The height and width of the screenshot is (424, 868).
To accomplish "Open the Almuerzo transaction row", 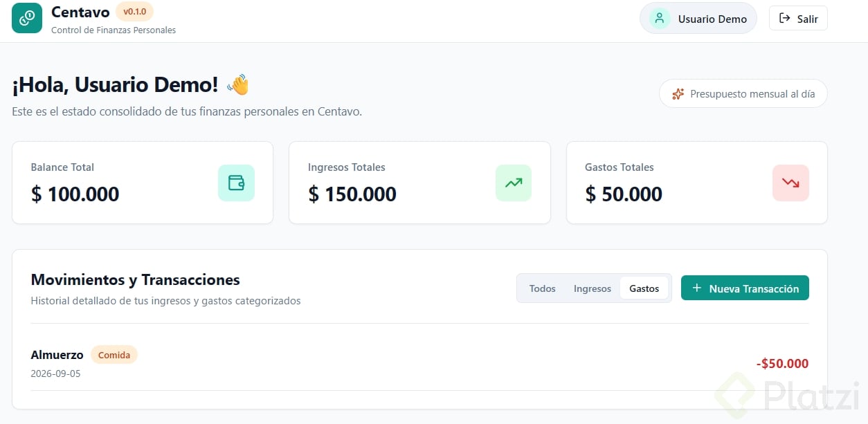I will (x=419, y=363).
